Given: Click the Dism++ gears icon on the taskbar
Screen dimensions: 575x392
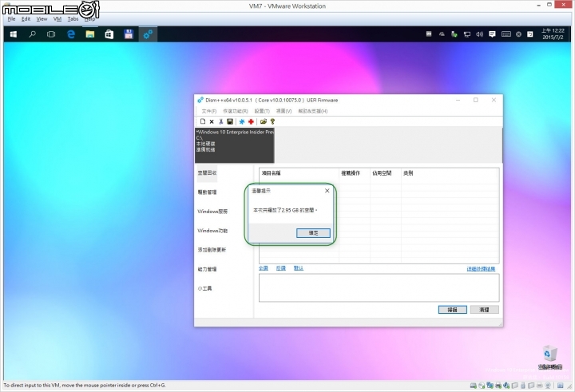Looking at the screenshot, I should click(148, 34).
